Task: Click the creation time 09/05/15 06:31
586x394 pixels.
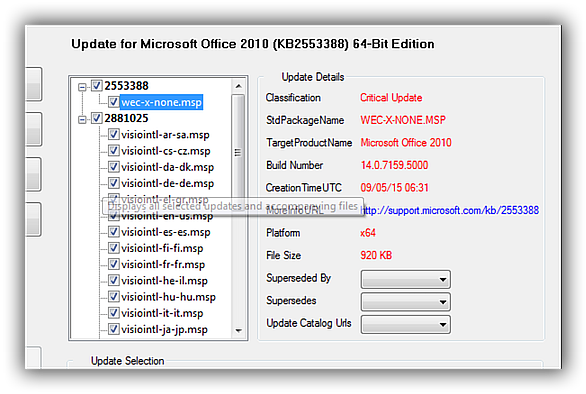Action: pyautogui.click(x=394, y=188)
